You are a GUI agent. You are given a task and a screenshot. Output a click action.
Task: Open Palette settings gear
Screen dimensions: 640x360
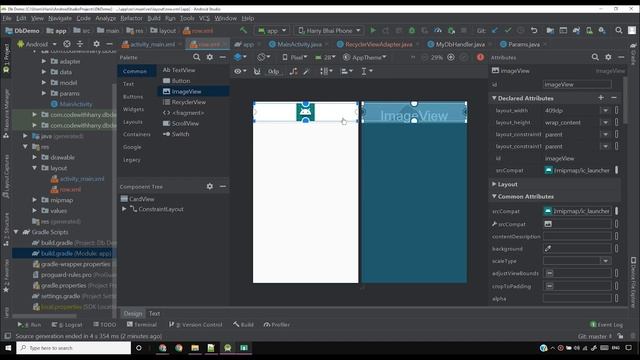click(x=210, y=57)
